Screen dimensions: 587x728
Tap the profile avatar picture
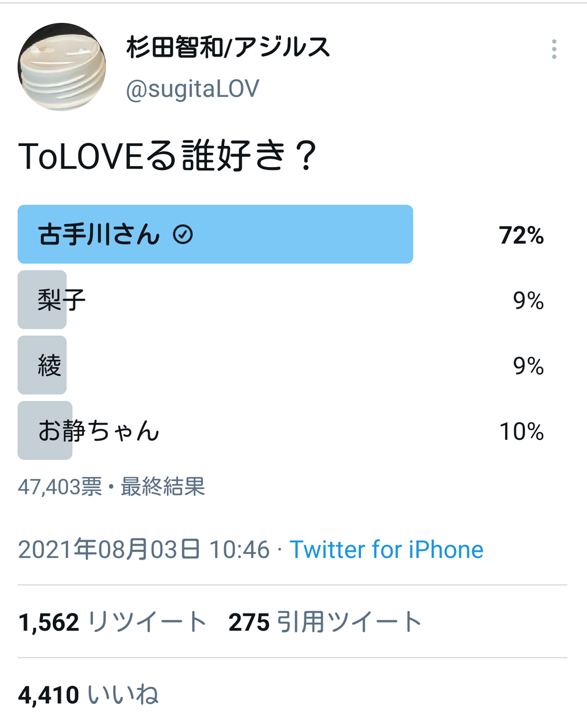(x=62, y=66)
